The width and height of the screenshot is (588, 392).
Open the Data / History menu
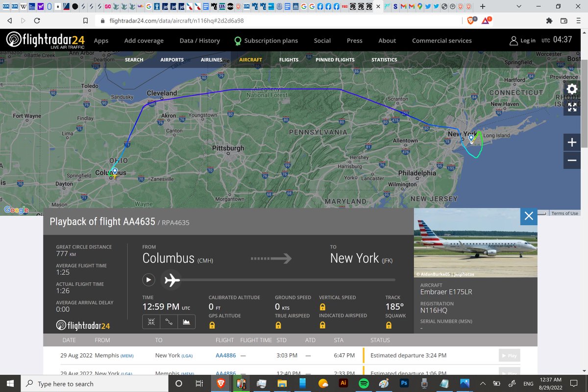click(199, 41)
